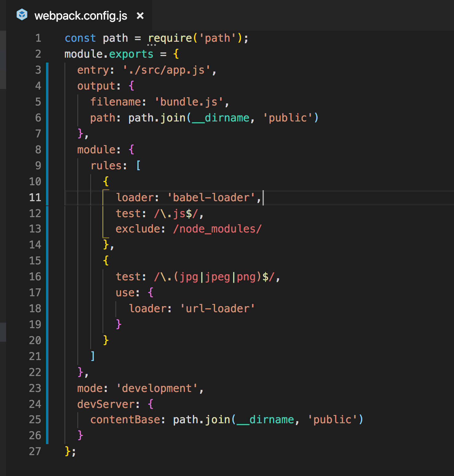Image resolution: width=454 pixels, height=476 pixels.
Task: Click the 'module' key on line 8
Action: coord(96,150)
